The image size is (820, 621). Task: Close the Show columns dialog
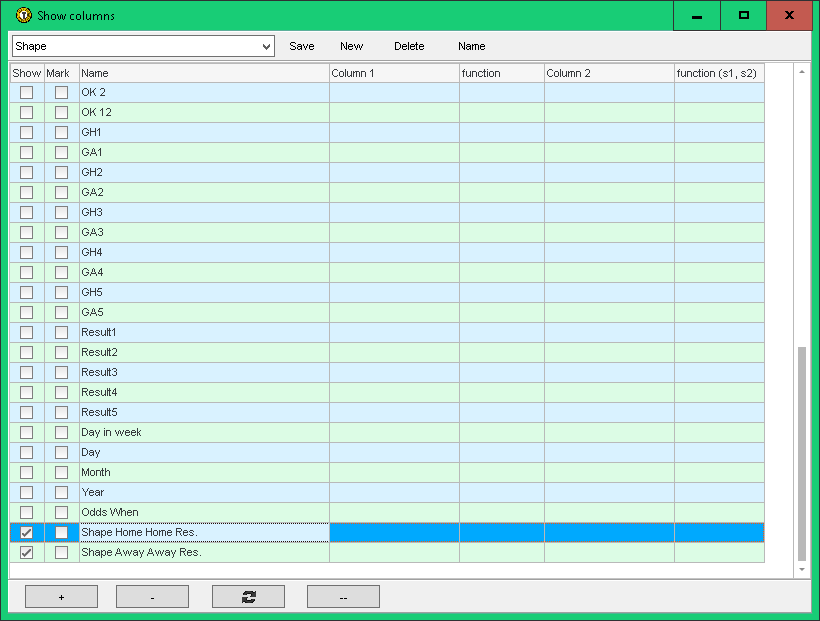[790, 16]
